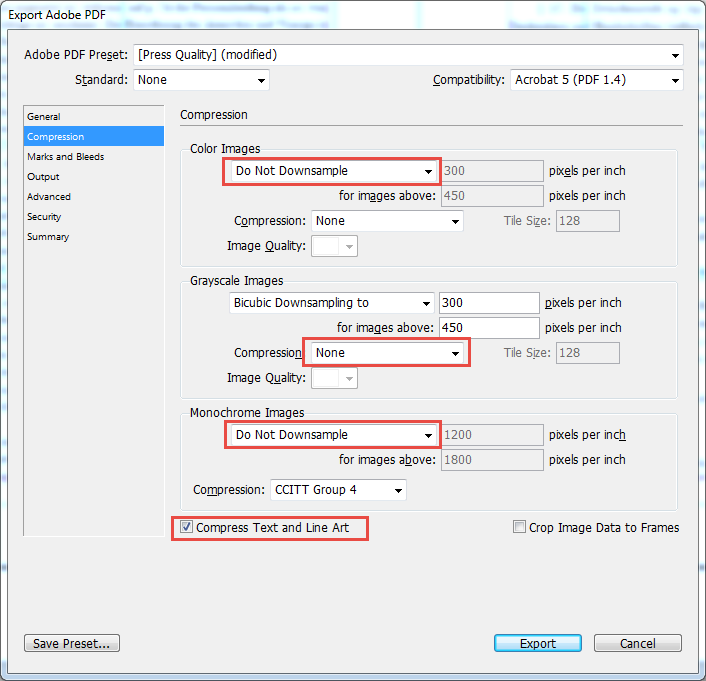
Task: Open Grayscale Images Image Quality dropdown
Action: (x=335, y=378)
